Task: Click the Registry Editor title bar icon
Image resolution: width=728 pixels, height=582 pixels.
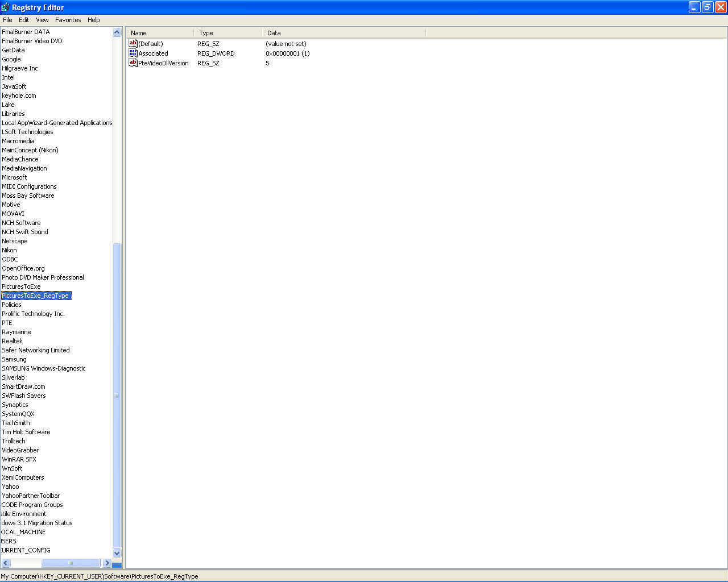Action: [x=6, y=7]
